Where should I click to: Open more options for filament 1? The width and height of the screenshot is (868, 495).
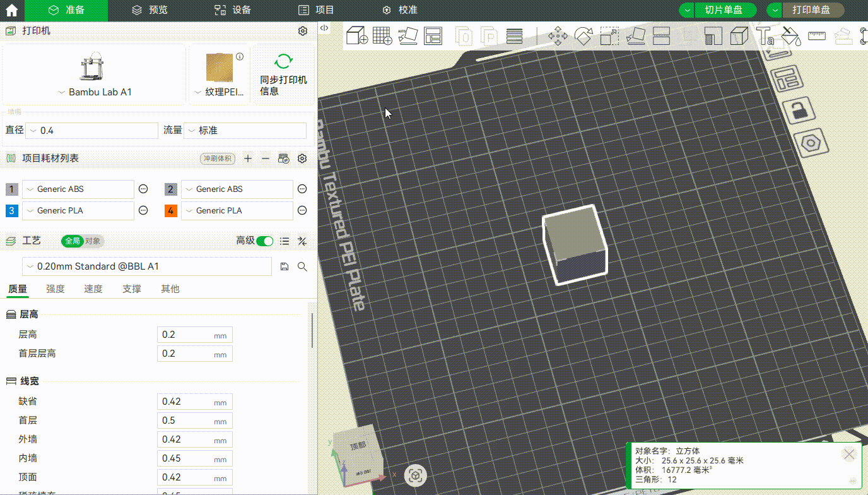143,189
